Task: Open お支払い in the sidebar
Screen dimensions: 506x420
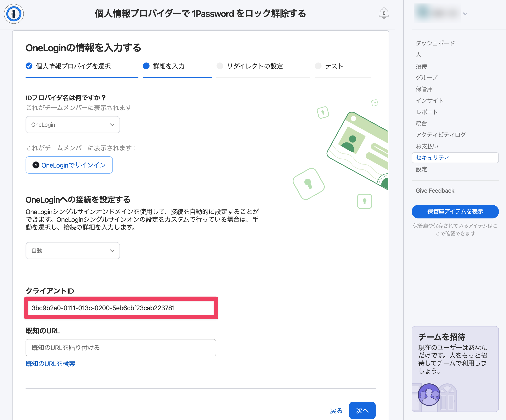Action: (x=427, y=146)
